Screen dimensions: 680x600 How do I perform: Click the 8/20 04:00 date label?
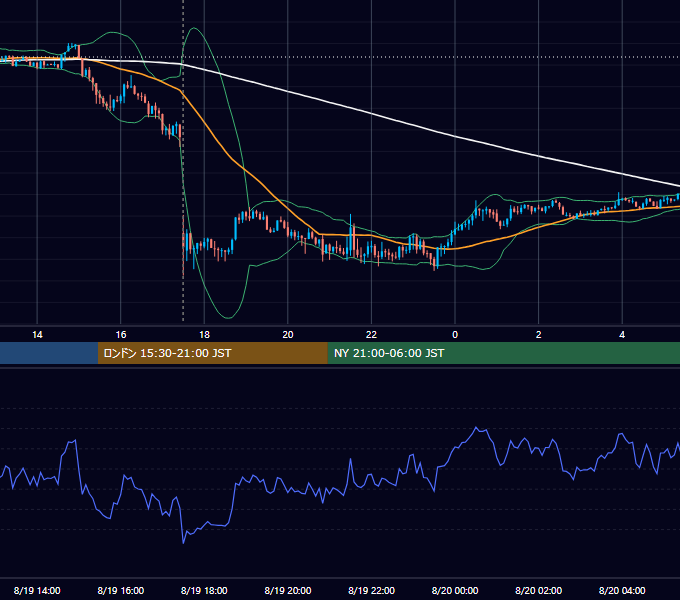pyautogui.click(x=622, y=590)
